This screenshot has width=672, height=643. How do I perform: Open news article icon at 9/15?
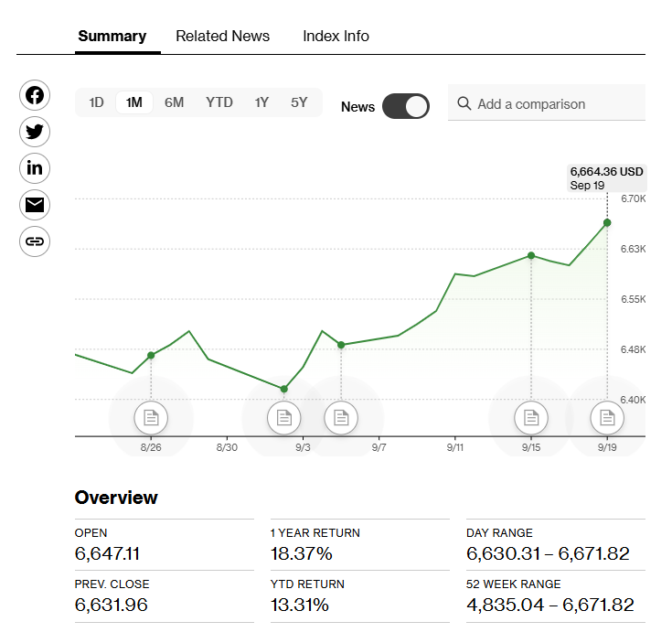[531, 418]
